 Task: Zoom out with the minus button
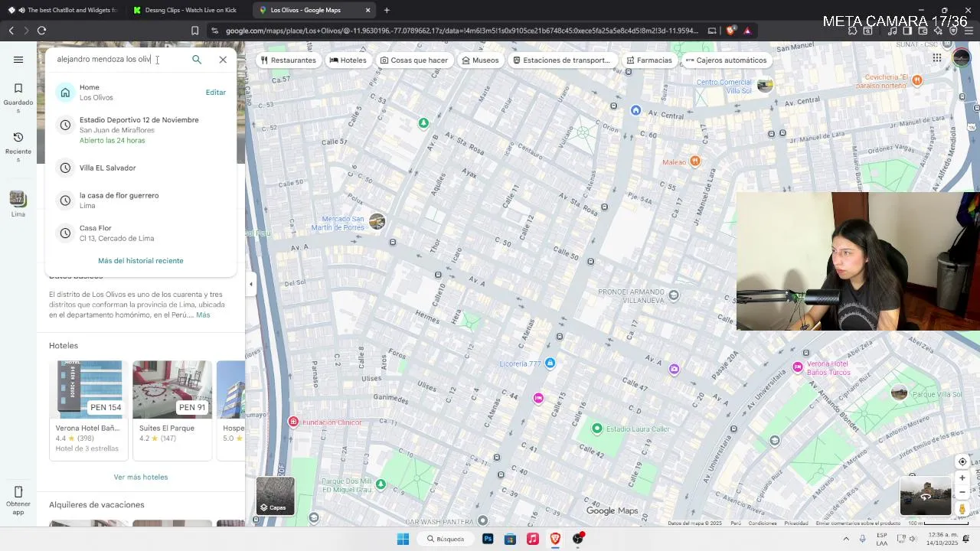click(962, 493)
